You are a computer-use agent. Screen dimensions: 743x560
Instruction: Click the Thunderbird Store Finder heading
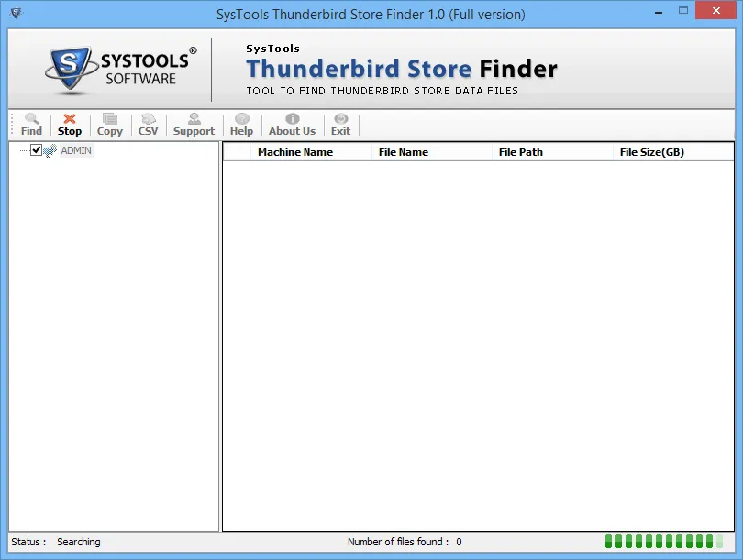tap(402, 69)
